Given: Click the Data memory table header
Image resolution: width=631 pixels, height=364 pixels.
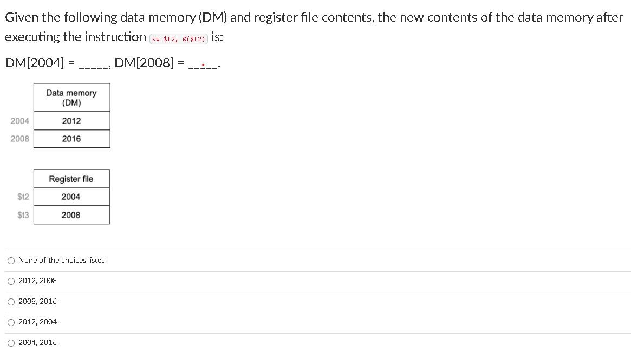Looking at the screenshot, I should tap(71, 97).
